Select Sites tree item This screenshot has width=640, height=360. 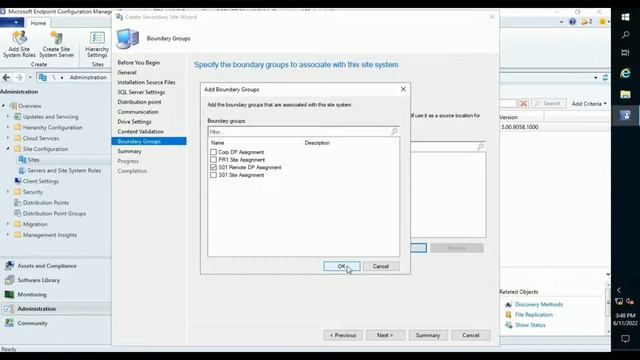tap(33, 160)
